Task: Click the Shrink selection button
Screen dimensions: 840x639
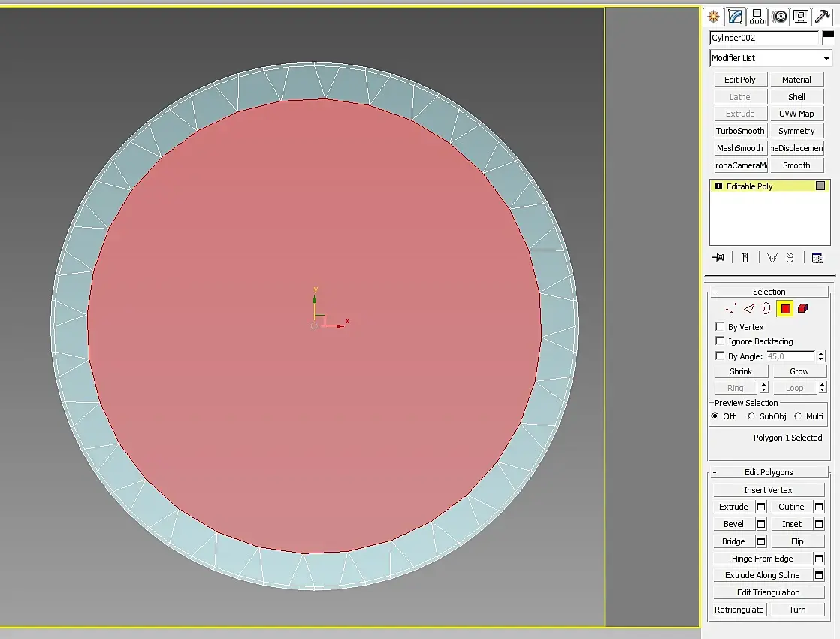Action: 741,371
